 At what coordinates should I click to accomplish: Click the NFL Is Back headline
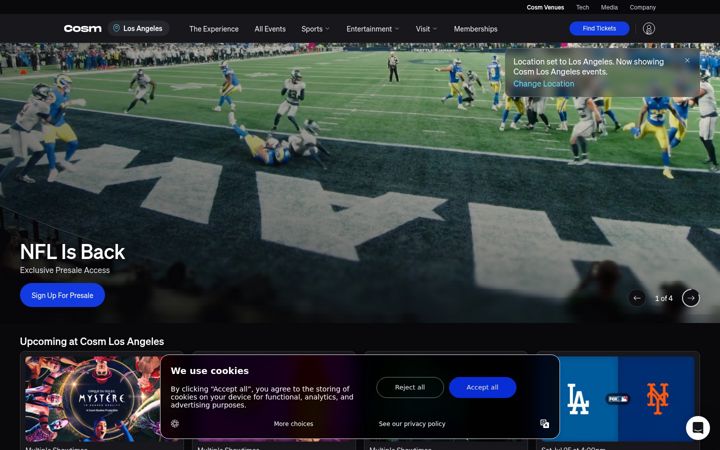(x=73, y=252)
